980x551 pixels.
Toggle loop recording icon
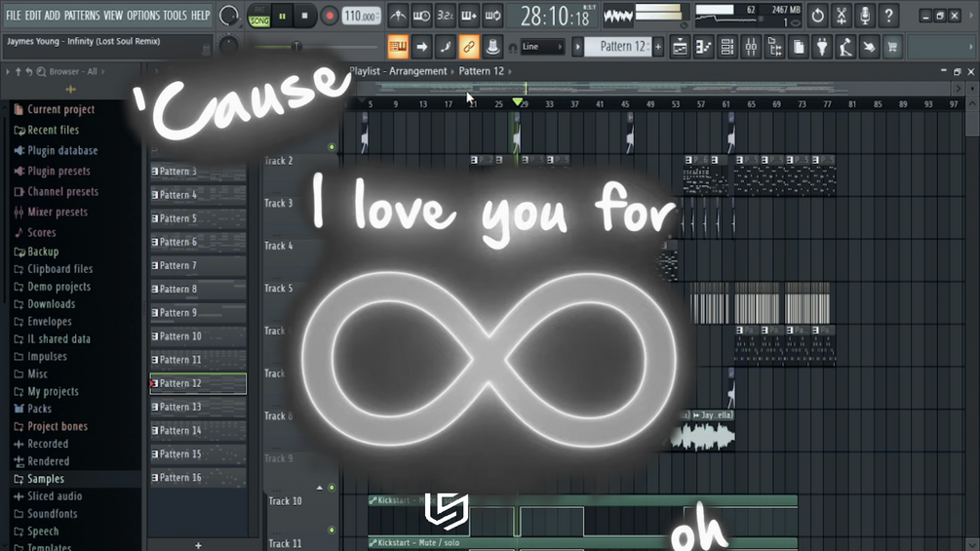tap(492, 16)
